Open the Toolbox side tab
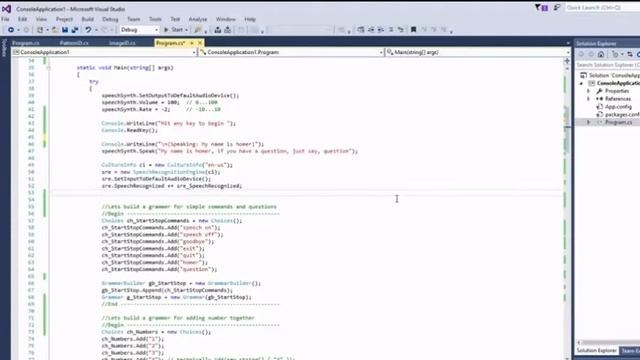 click(x=4, y=48)
